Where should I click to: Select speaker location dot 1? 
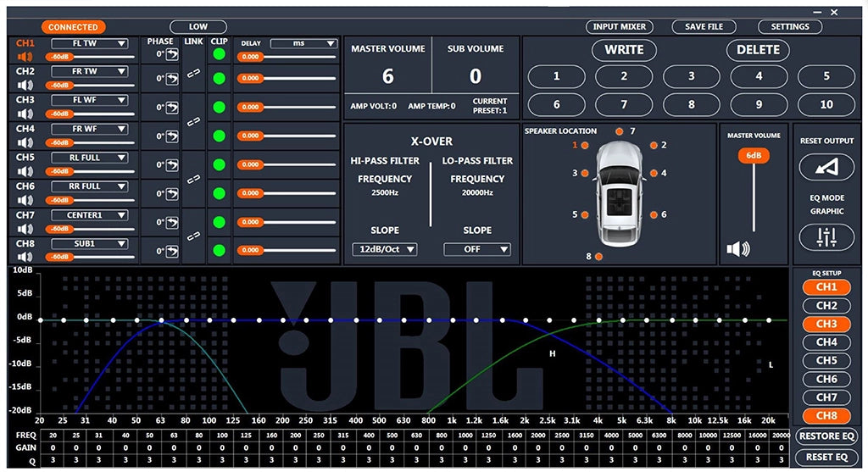585,146
